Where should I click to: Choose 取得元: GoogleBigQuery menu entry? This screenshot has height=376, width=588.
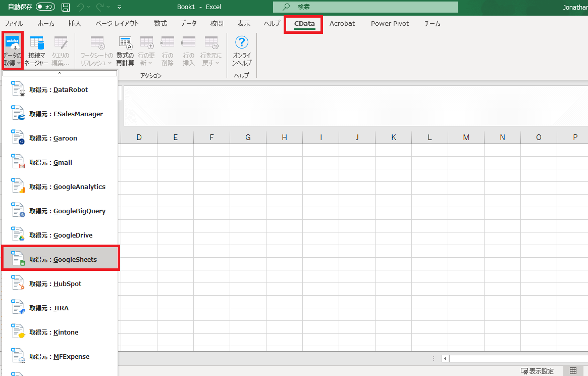tap(60, 211)
